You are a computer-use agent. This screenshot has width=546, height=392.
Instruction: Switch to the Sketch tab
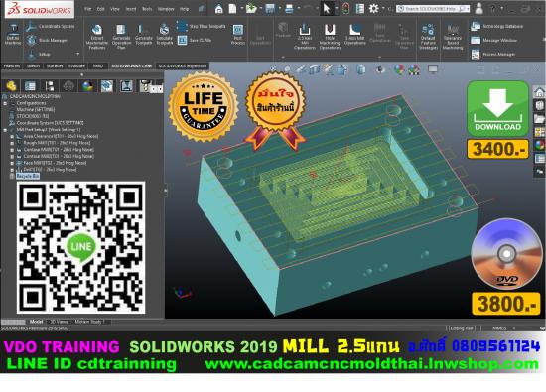click(x=33, y=65)
